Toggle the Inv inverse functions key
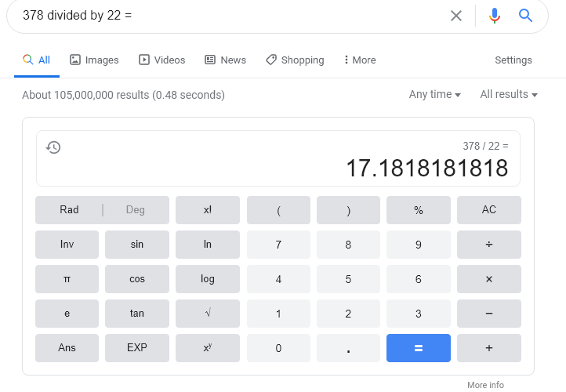The height and width of the screenshot is (392, 566). tap(67, 245)
